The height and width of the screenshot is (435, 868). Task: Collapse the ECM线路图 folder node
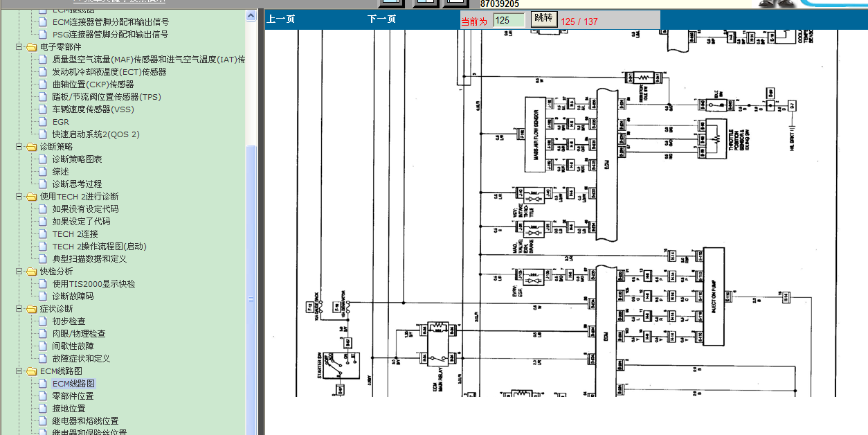click(x=19, y=371)
